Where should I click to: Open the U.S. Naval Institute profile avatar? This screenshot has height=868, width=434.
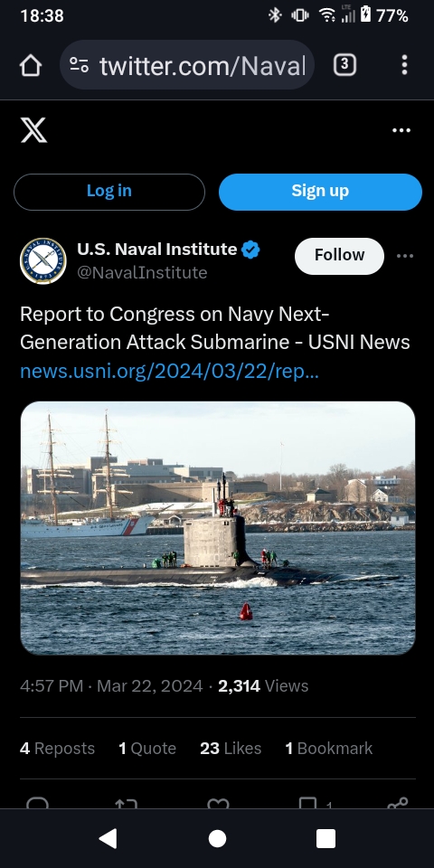click(x=43, y=260)
